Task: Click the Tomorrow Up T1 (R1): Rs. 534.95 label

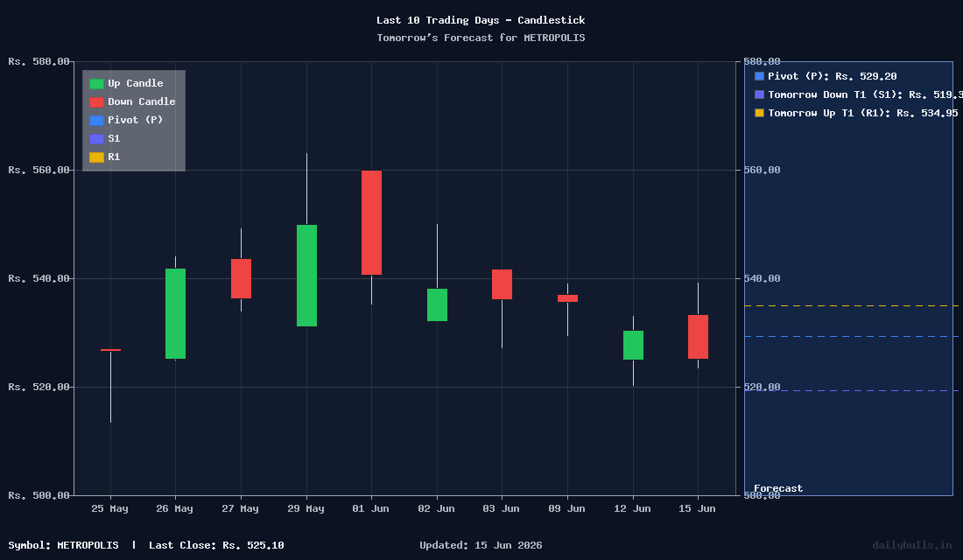Action: point(863,113)
